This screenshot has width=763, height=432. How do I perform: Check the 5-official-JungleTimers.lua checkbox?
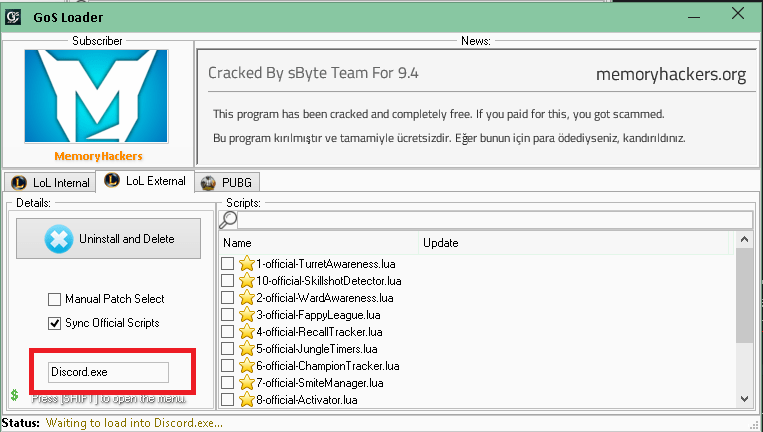227,349
